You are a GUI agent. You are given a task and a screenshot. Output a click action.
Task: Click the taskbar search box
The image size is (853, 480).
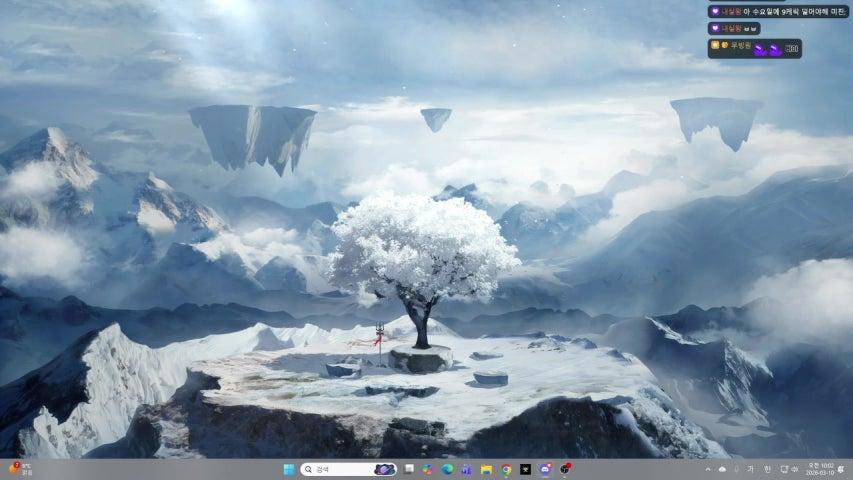[349, 469]
